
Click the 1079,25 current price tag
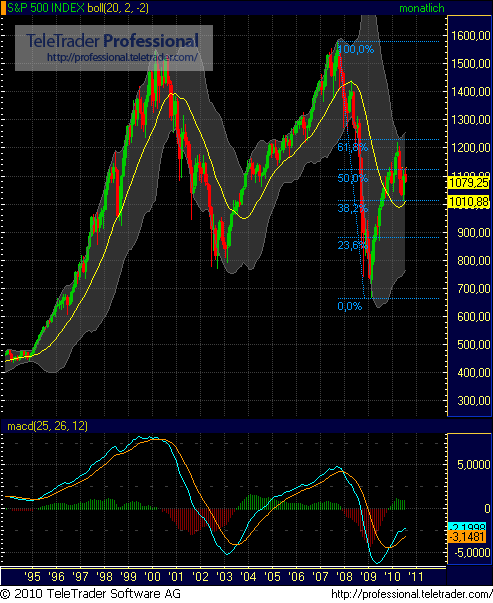[468, 182]
